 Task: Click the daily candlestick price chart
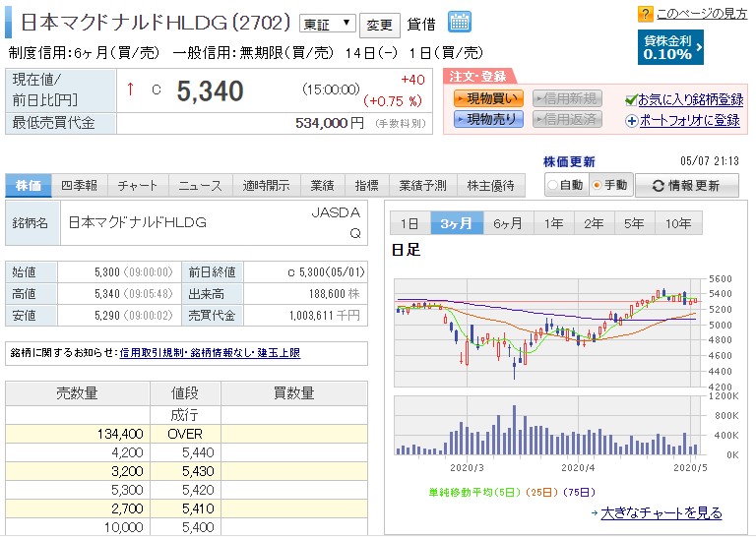[x=548, y=332]
